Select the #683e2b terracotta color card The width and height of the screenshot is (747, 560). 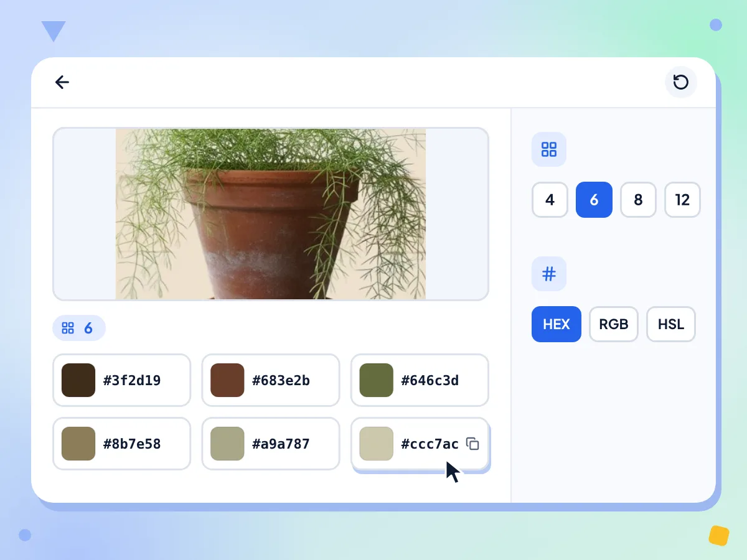coord(271,380)
